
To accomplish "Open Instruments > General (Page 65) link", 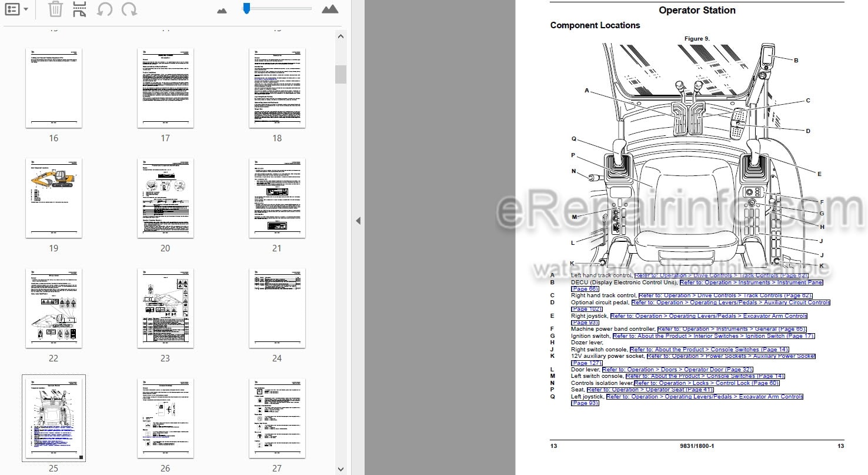I will pyautogui.click(x=732, y=329).
